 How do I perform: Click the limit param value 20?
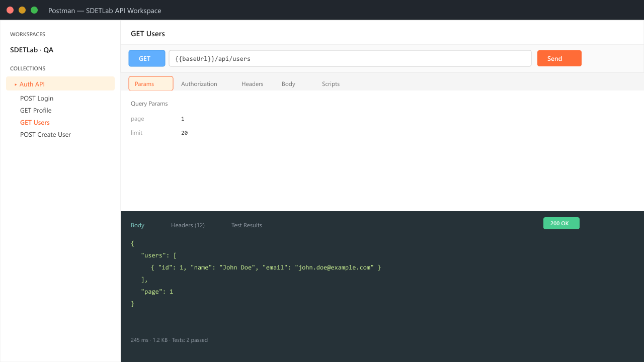(184, 133)
